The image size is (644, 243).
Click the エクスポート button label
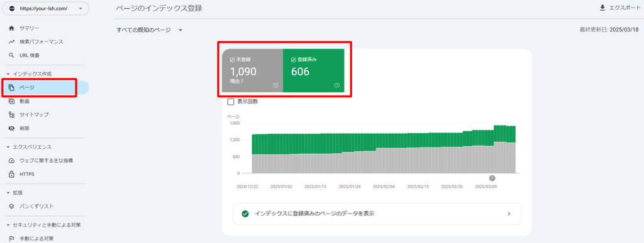click(625, 8)
